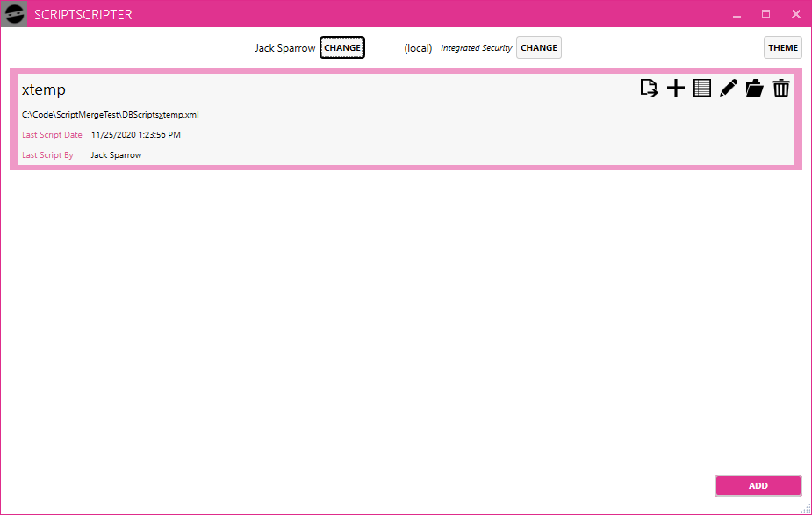Click the Integrated Security text
The width and height of the screenshot is (812, 515).
[476, 48]
